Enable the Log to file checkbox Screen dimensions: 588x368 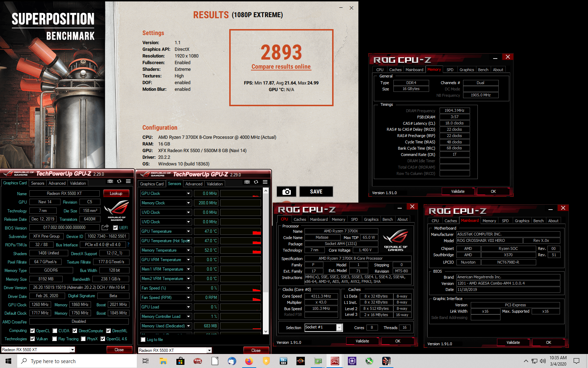click(143, 340)
